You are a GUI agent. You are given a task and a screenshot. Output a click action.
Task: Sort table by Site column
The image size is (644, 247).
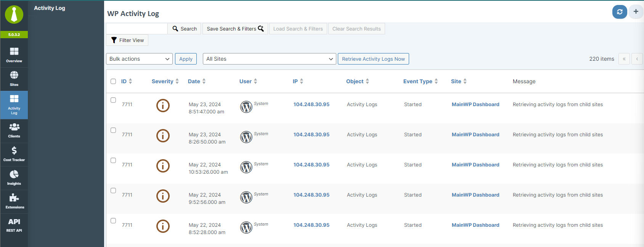(x=459, y=81)
